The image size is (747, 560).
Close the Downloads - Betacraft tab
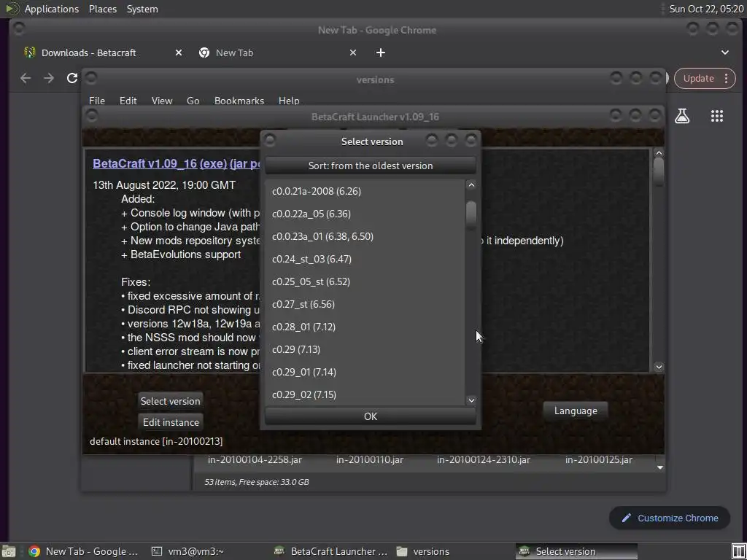(178, 52)
